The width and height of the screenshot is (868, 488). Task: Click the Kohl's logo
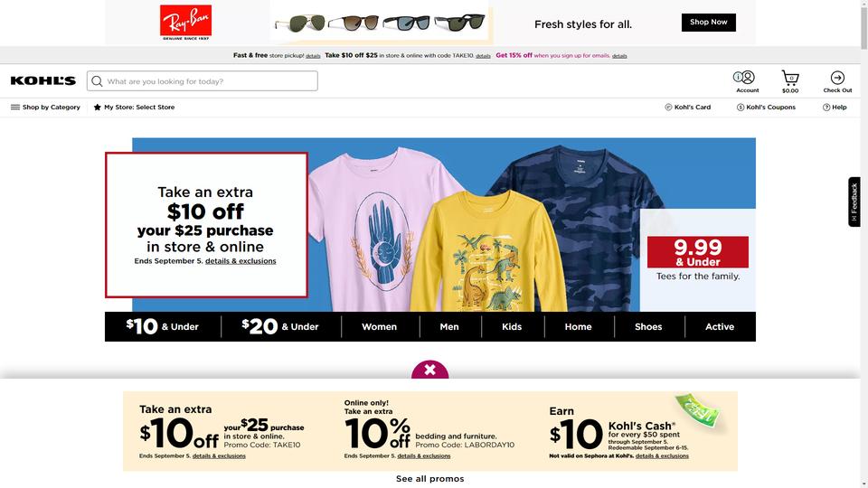tap(43, 80)
